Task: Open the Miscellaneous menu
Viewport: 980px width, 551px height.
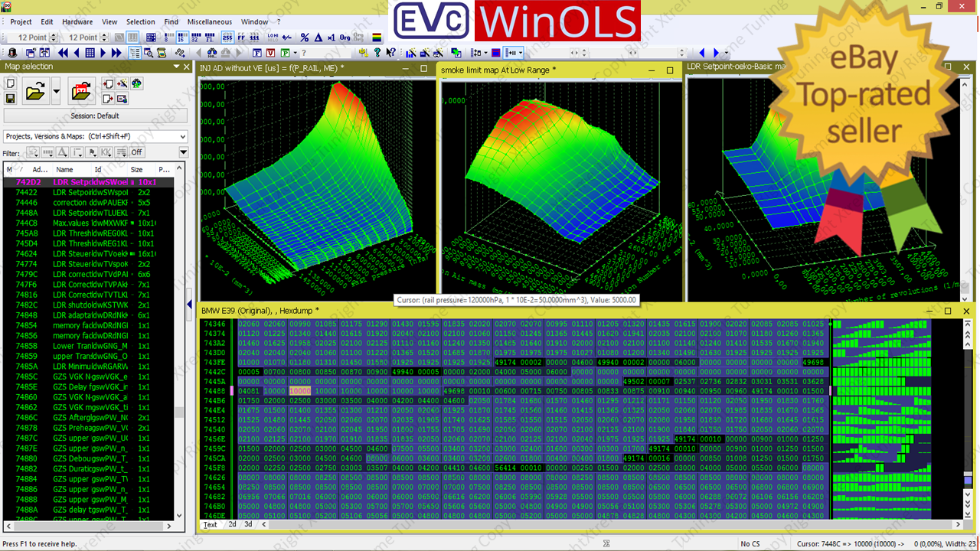Action: [210, 22]
